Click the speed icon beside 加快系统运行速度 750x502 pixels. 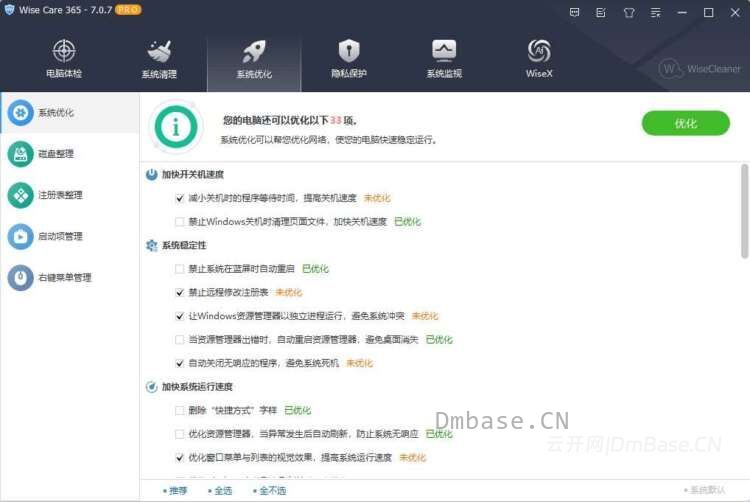pyautogui.click(x=152, y=387)
